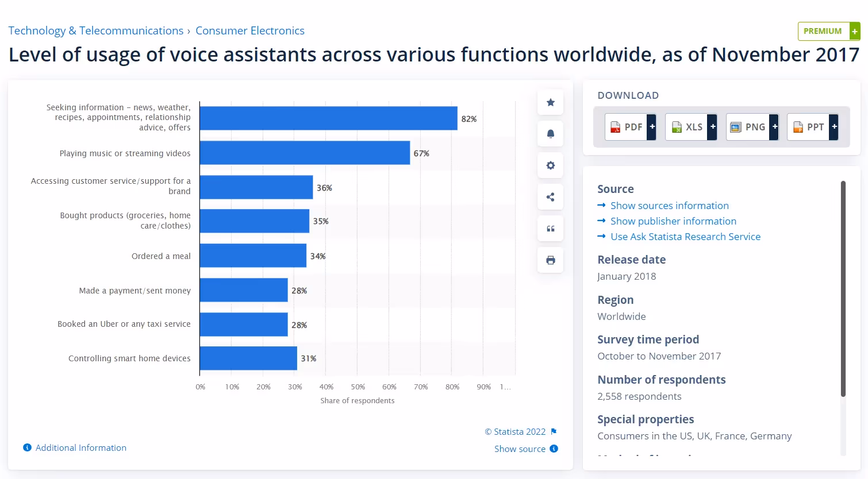Click the info icon beside Show source
The image size is (868, 479).
point(554,449)
